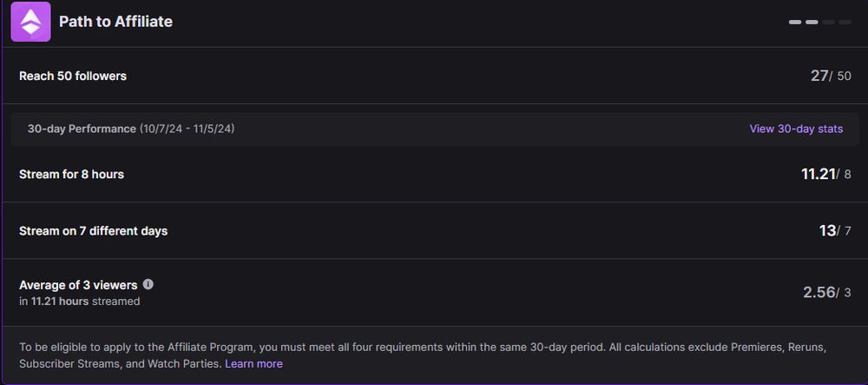The image size is (868, 385).
Task: Click the second filled progress segment
Action: 812,22
